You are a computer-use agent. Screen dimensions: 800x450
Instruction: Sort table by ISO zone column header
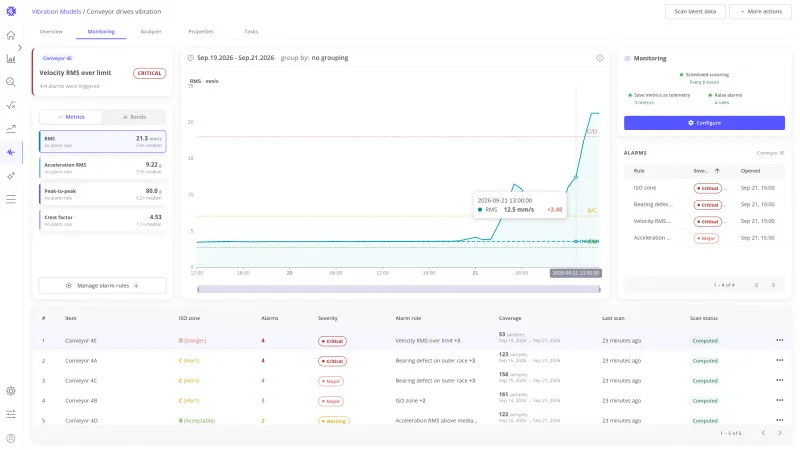189,318
